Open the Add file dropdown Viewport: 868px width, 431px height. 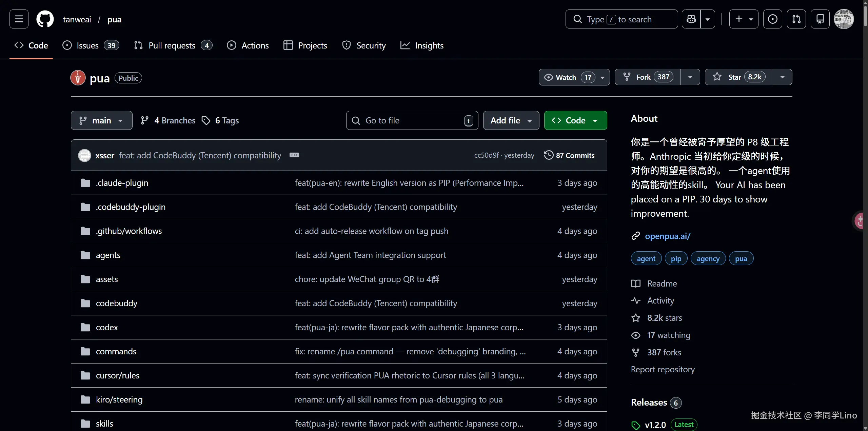tap(511, 120)
